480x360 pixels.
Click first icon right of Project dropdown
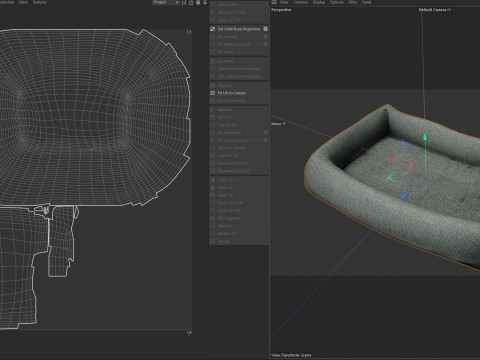pos(184,2)
